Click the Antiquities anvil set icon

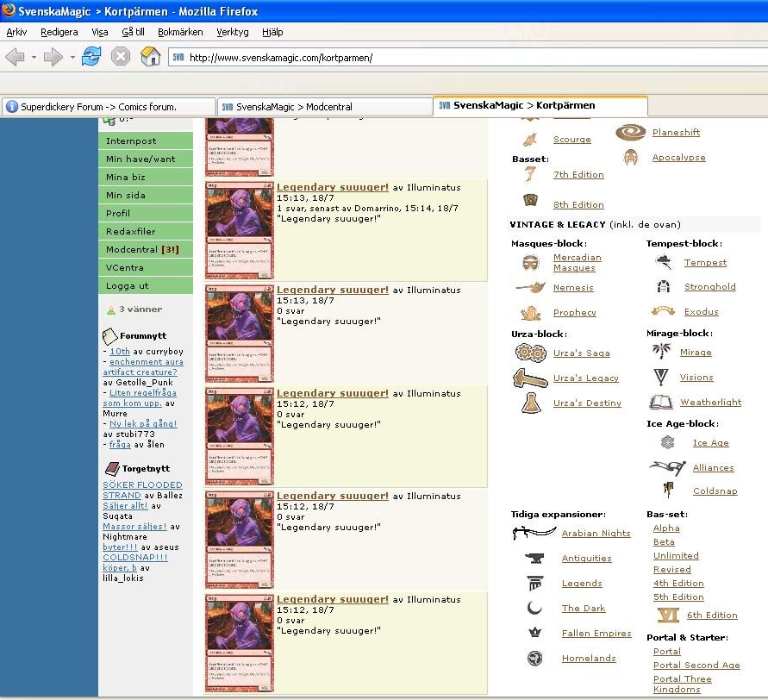click(x=534, y=559)
